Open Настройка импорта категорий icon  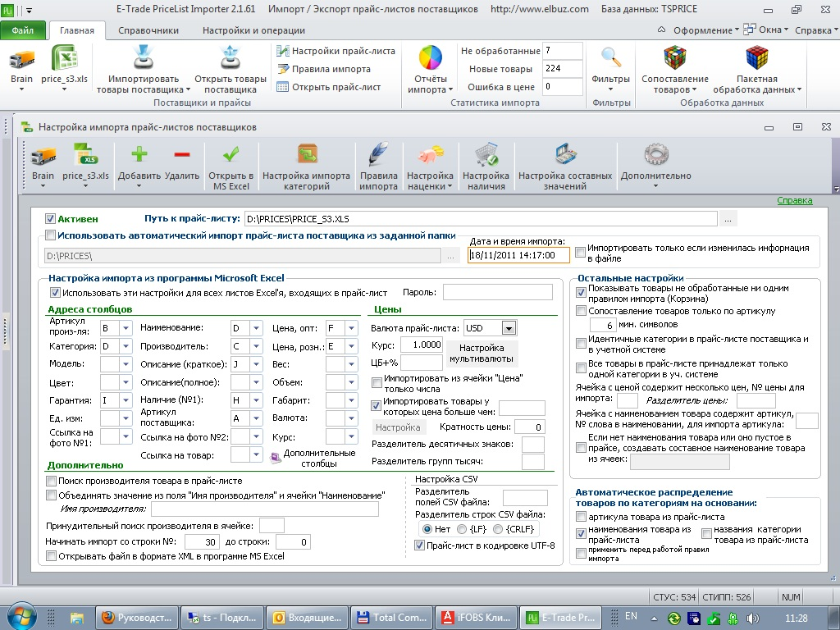(x=307, y=155)
